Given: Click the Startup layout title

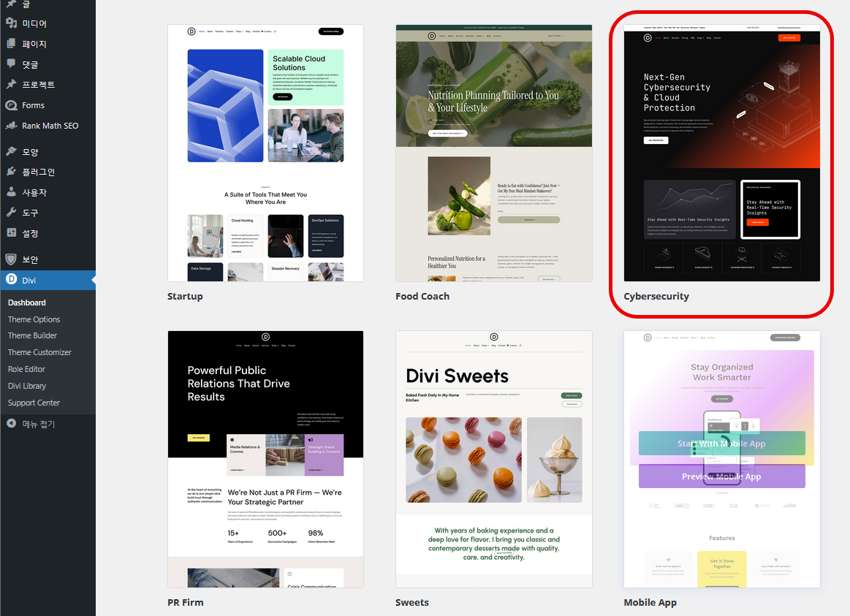Looking at the screenshot, I should [185, 297].
